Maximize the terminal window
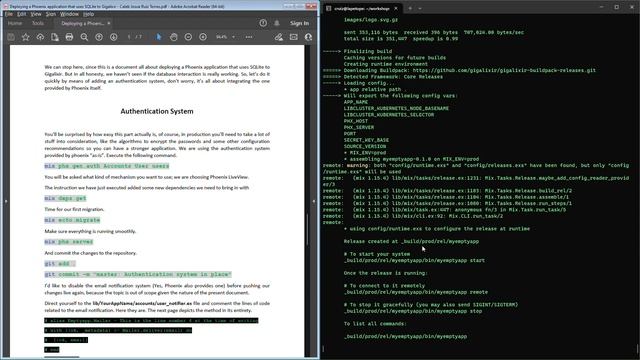The width and height of the screenshot is (640, 360). (x=616, y=7)
